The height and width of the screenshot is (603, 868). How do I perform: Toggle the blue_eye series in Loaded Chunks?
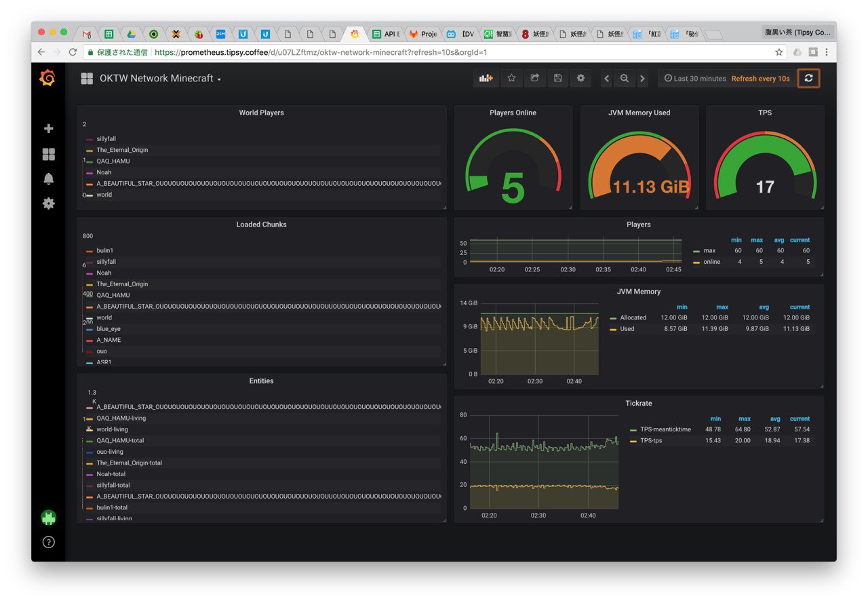[x=108, y=329]
